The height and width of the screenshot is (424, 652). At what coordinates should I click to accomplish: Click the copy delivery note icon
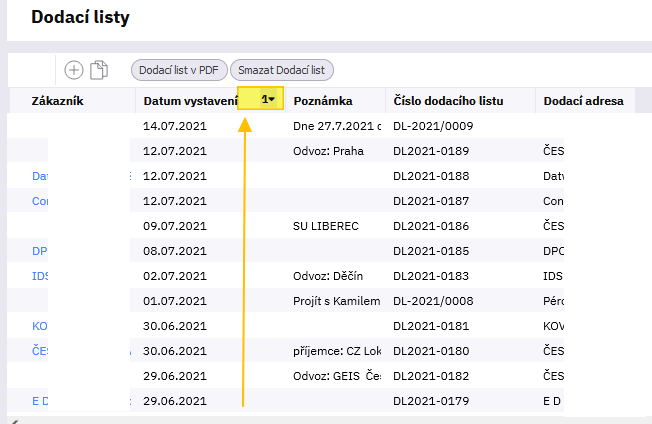point(99,70)
